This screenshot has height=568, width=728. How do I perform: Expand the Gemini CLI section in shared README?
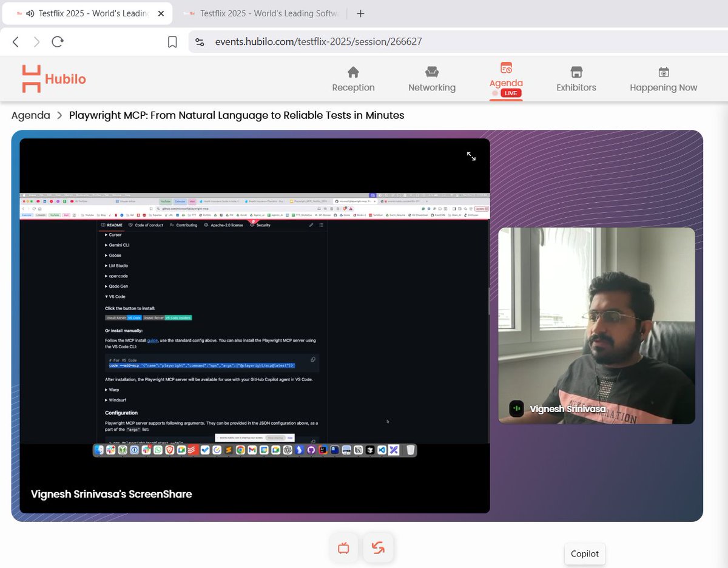pyautogui.click(x=117, y=245)
